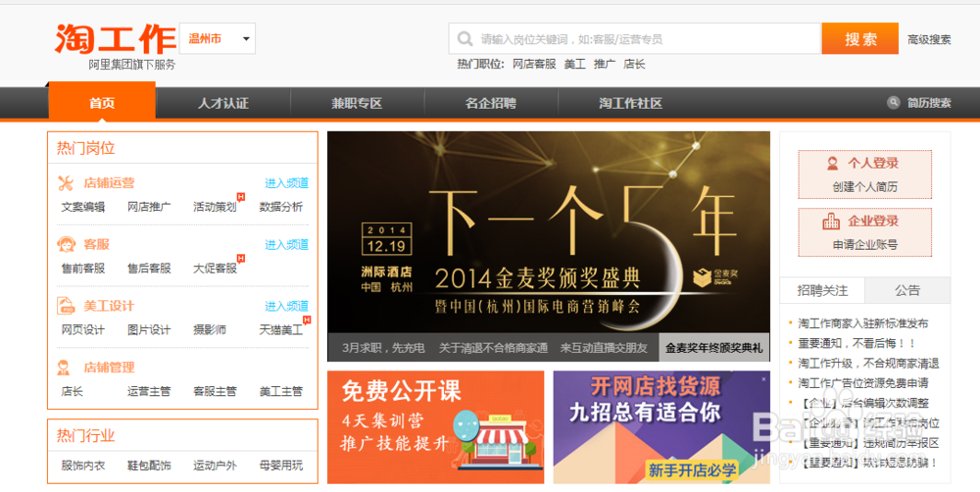The image size is (980, 492).
Task: Click the 客服 headset icon
Action: [x=66, y=244]
